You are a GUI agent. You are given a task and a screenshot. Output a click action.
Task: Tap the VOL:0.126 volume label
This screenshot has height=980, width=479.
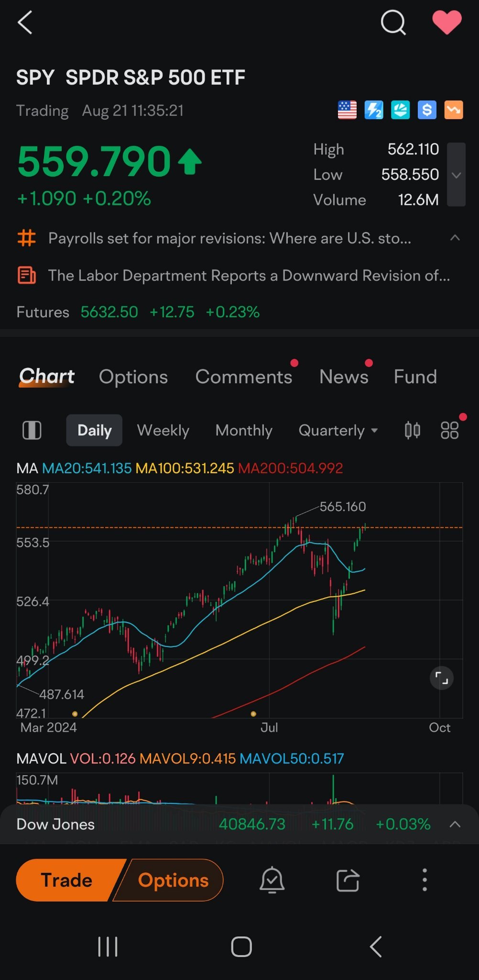103,758
